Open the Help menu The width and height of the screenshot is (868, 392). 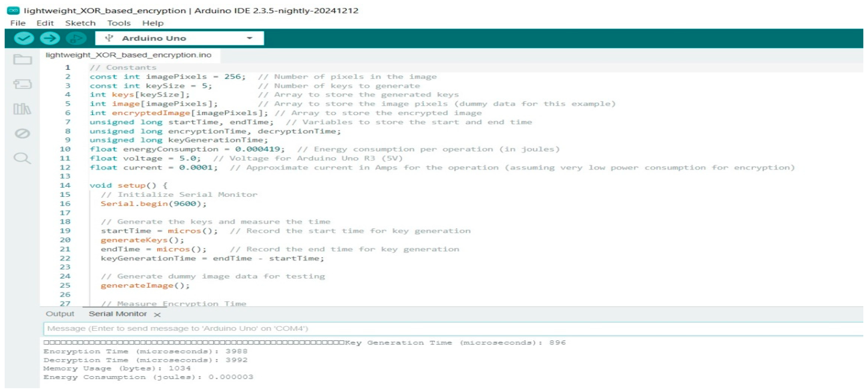[153, 23]
